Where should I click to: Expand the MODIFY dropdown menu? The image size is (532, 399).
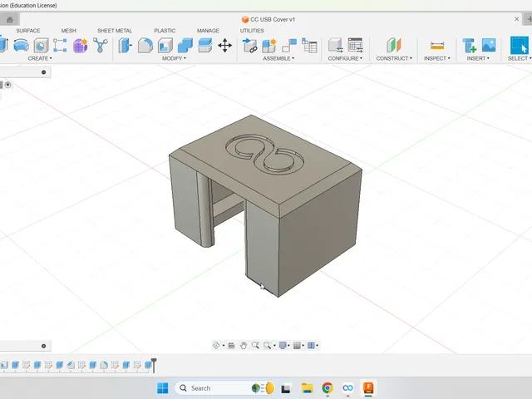pos(174,58)
